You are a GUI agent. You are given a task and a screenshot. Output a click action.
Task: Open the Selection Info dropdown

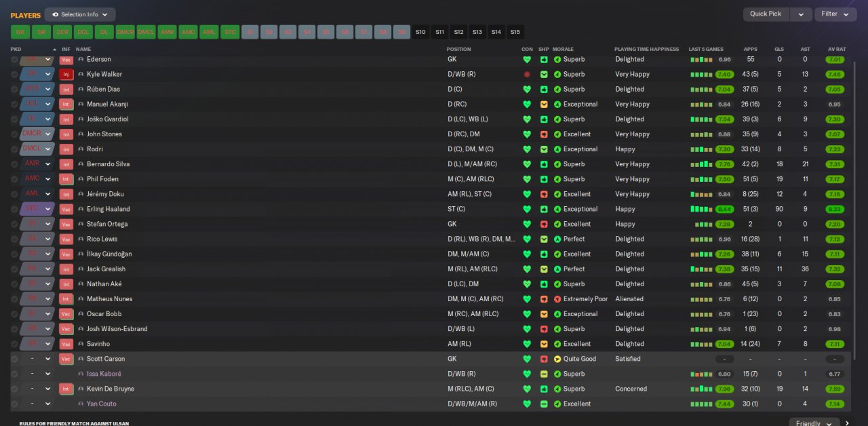(x=80, y=14)
